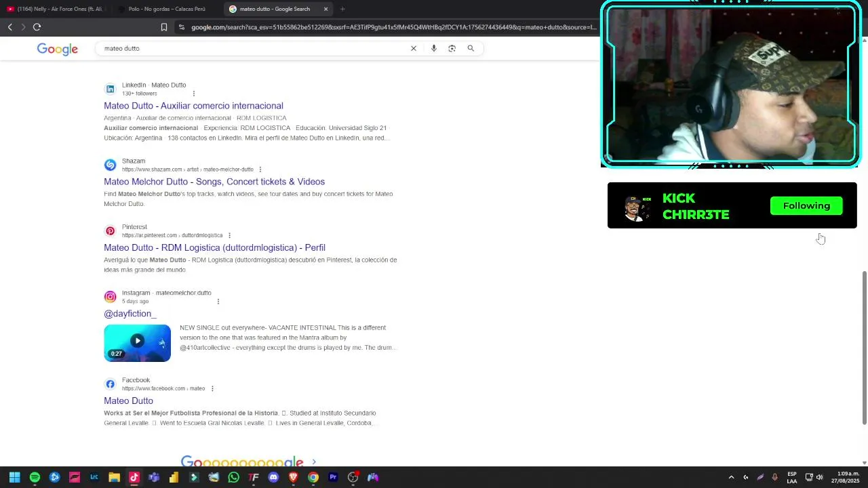Open options for LinkedIn result
The height and width of the screenshot is (488, 868).
(194, 94)
